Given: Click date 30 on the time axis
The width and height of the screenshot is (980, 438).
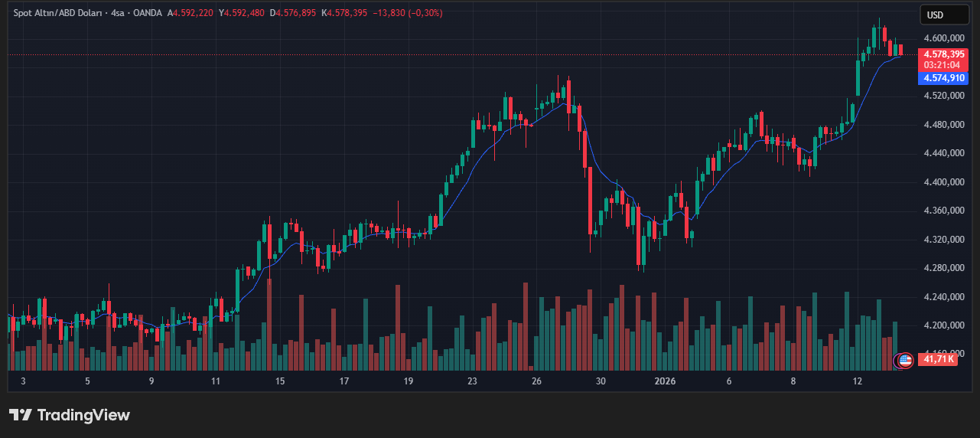Looking at the screenshot, I should click(601, 381).
